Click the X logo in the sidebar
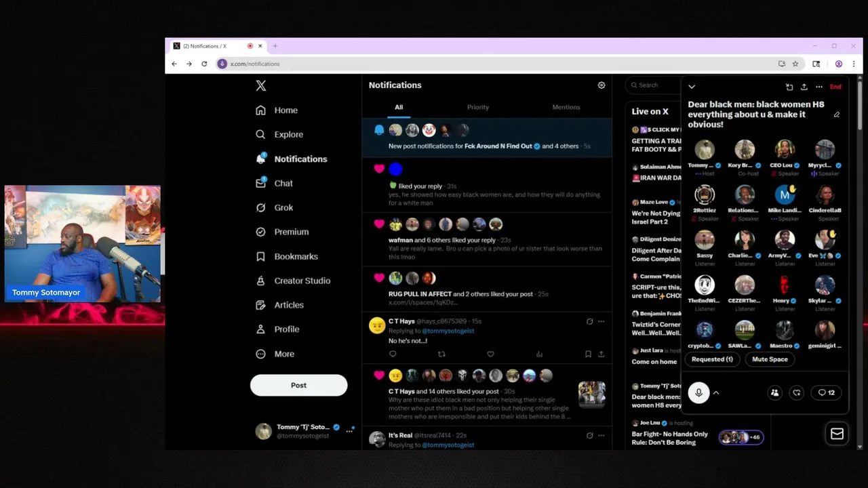The height and width of the screenshot is (488, 868). pos(261,85)
